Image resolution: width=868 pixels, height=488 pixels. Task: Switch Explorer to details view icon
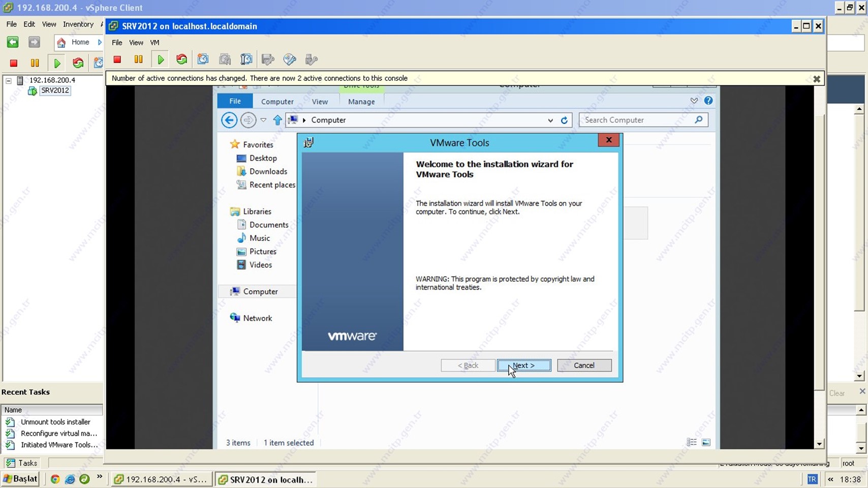click(x=692, y=442)
